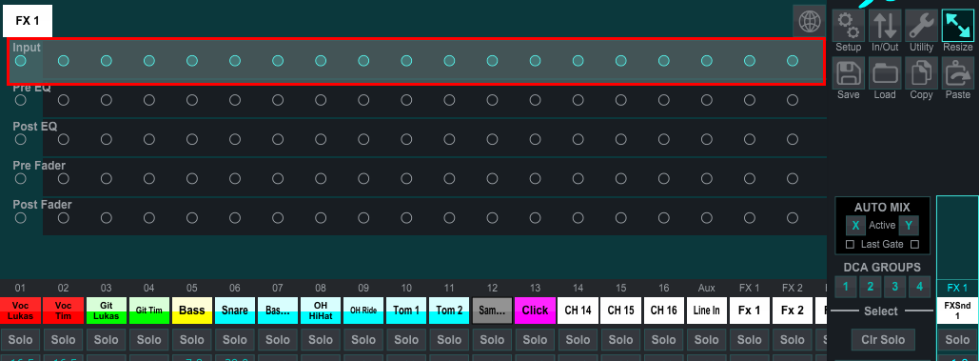Set Line In Aux tap to Pre EQ
The image size is (980, 361).
pos(706,100)
